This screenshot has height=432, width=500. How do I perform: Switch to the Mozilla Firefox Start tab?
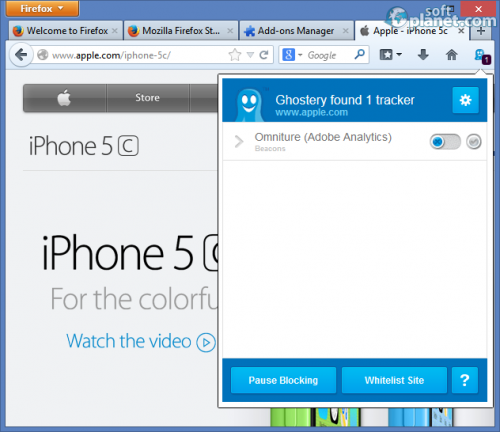pos(181,31)
